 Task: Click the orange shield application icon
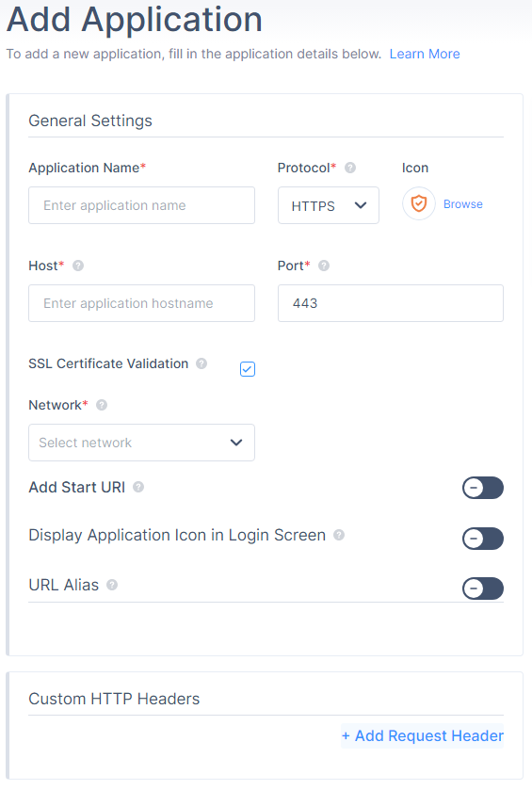(x=419, y=203)
